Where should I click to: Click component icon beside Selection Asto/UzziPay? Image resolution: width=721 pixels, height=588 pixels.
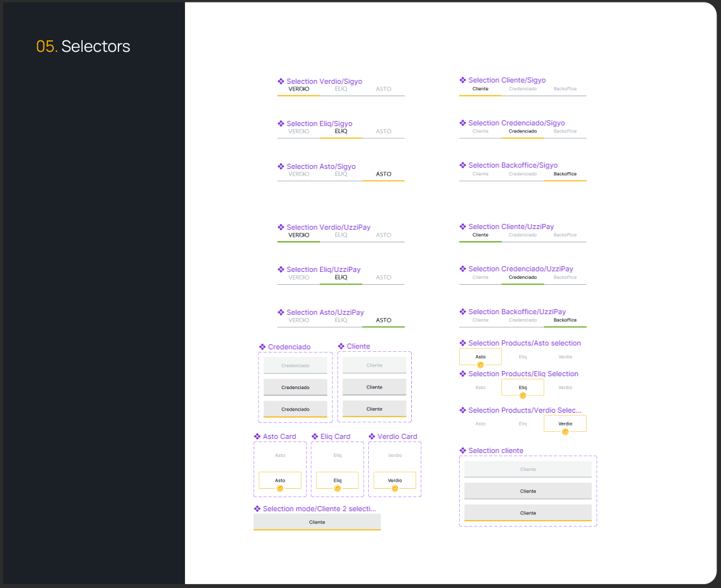tap(281, 312)
